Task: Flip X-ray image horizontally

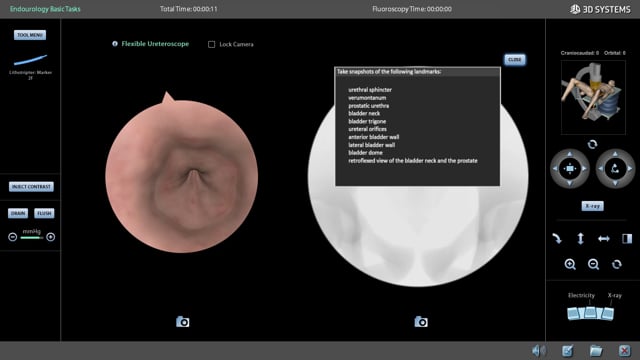Action: [604, 239]
